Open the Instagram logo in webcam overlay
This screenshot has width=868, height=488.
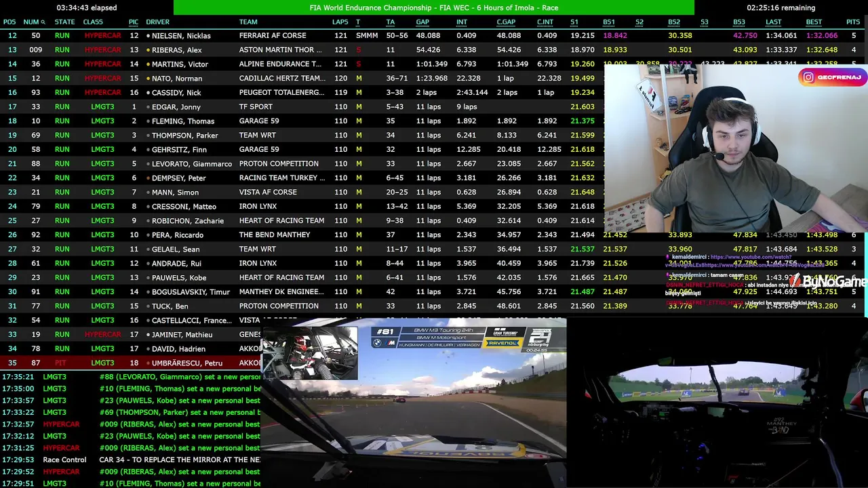pyautogui.click(x=808, y=77)
